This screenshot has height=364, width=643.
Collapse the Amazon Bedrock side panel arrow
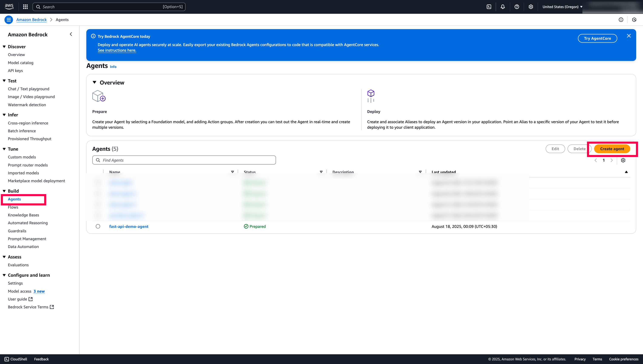(71, 34)
